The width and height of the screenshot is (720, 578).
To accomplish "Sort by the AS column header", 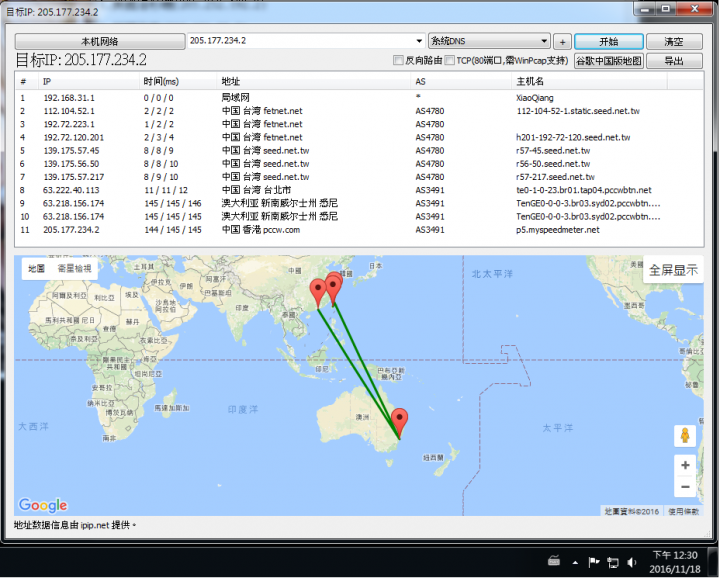I will (461, 81).
